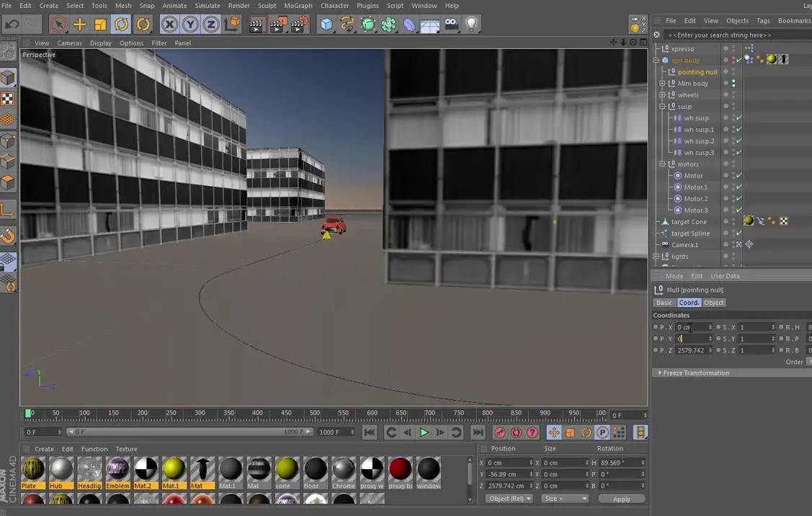Image resolution: width=812 pixels, height=516 pixels.
Task: Add a Cube primitive object
Action: coord(326,25)
